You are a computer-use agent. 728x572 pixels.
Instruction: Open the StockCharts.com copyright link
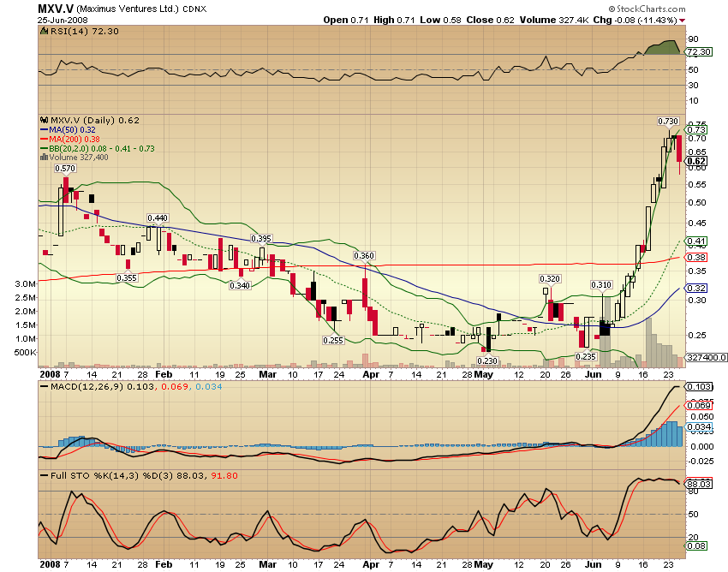(647, 9)
